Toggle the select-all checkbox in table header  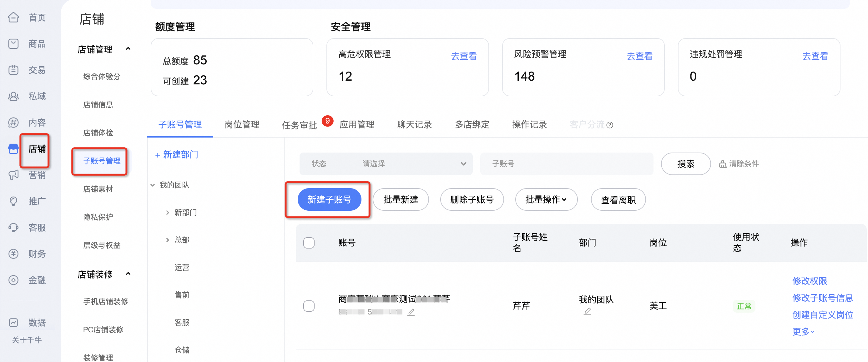click(x=309, y=243)
